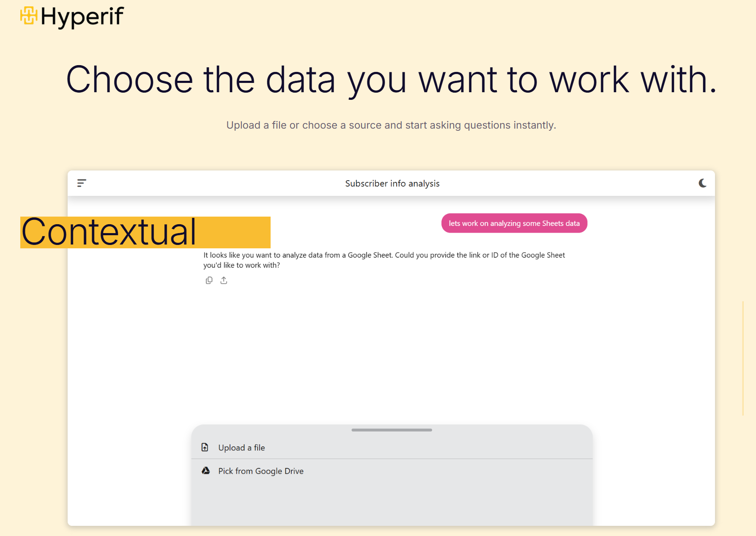Open the sidebar menu icon
Screen dimensions: 756x536
82,183
